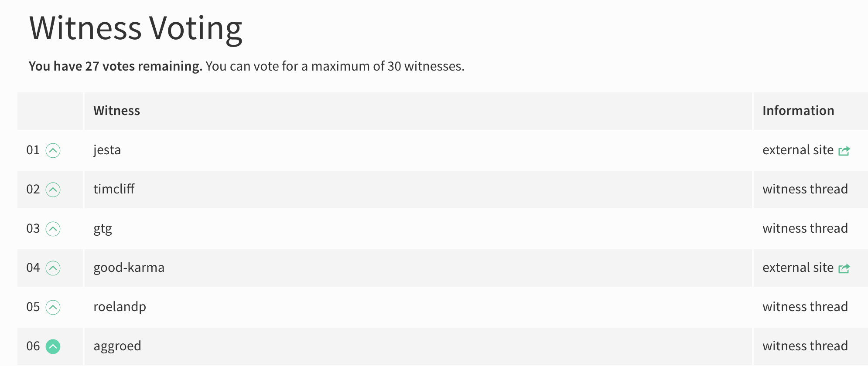The width and height of the screenshot is (868, 366).
Task: Open jesta witness profile
Action: coord(107,150)
